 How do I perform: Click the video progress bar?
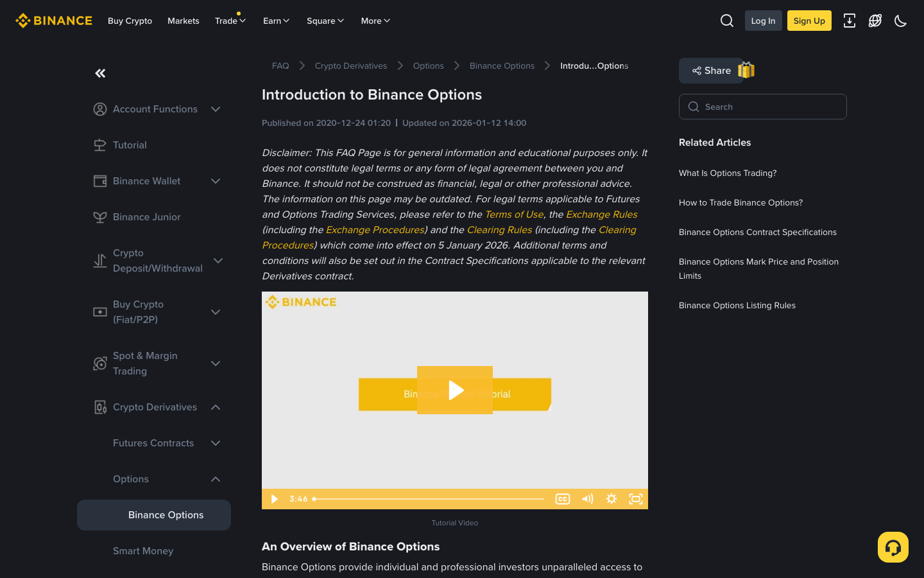430,498
